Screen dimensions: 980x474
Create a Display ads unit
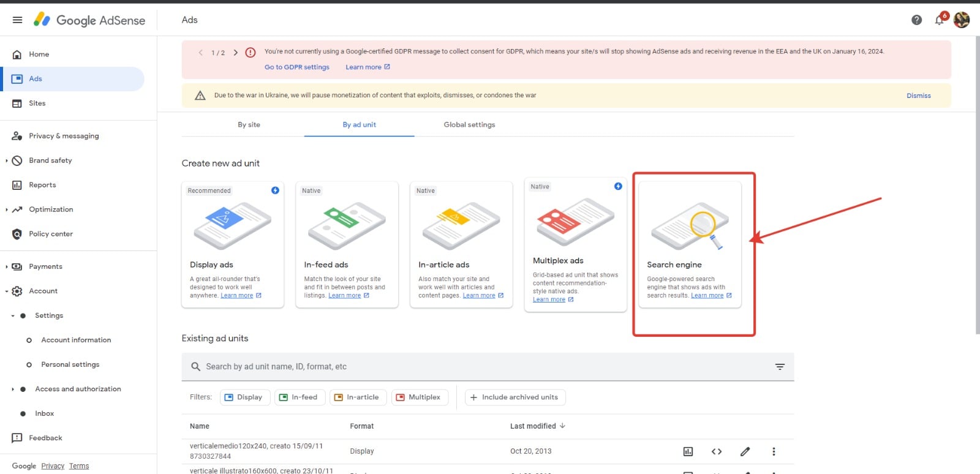(233, 244)
